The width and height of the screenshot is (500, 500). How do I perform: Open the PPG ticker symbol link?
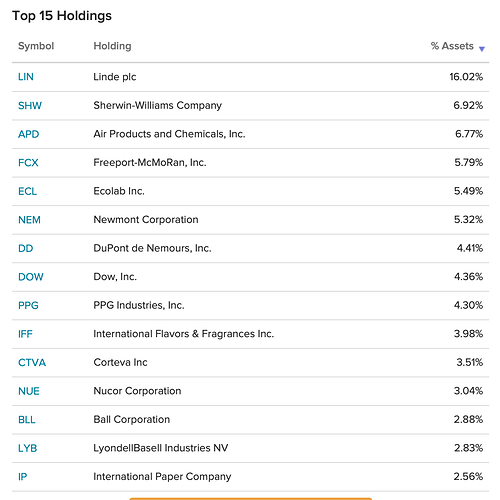pyautogui.click(x=28, y=305)
